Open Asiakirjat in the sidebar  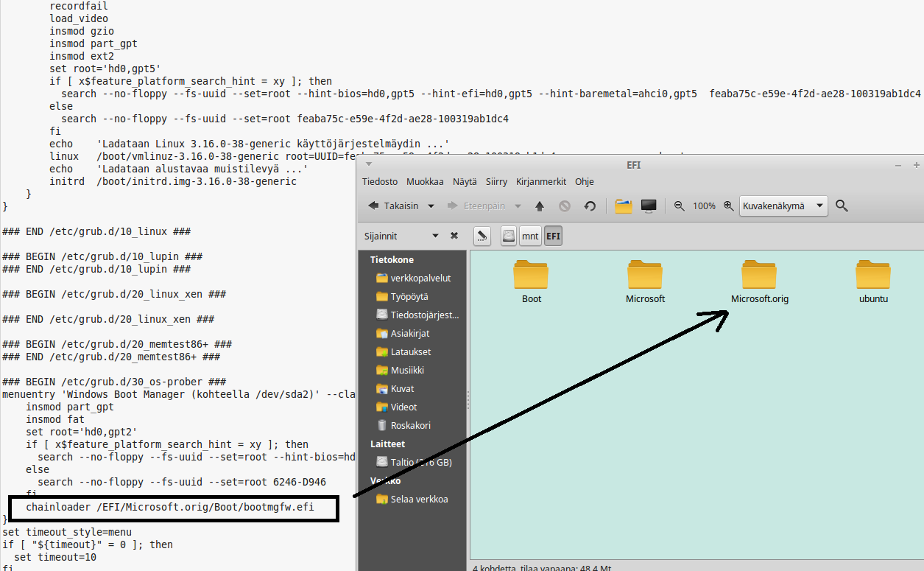(401, 334)
